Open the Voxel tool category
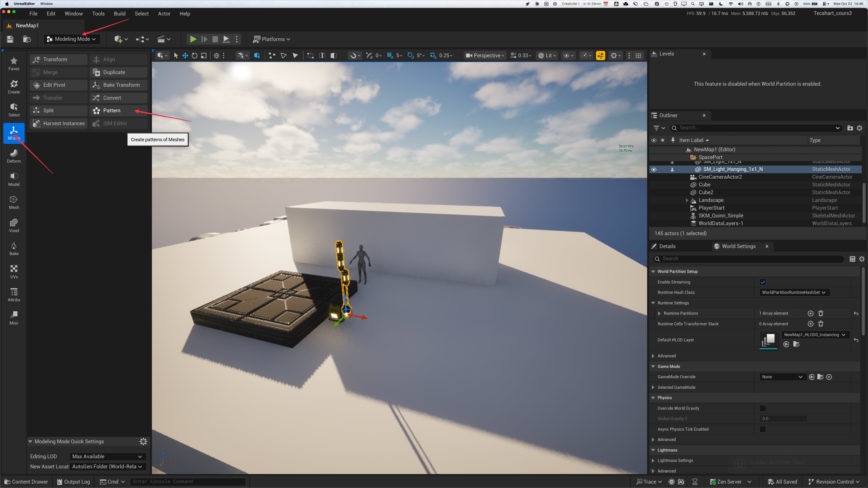The image size is (868, 488). click(14, 226)
